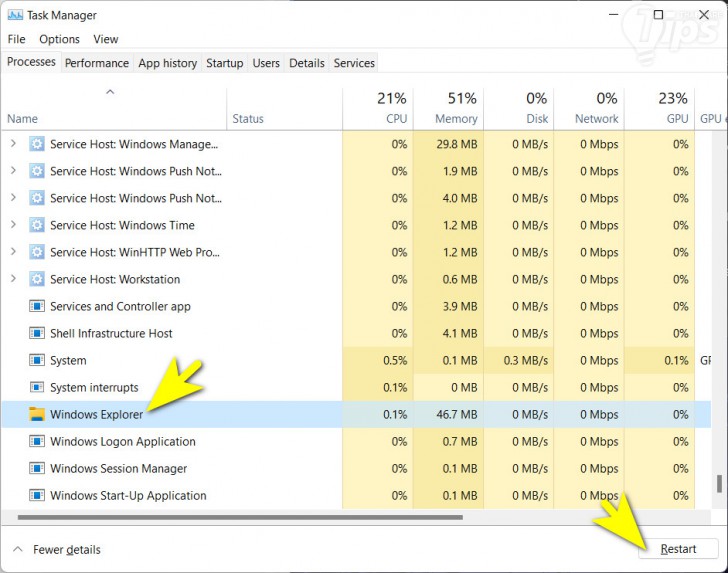Select the Windows Start-Up Application row
The height and width of the screenshot is (573, 728).
tap(356, 495)
